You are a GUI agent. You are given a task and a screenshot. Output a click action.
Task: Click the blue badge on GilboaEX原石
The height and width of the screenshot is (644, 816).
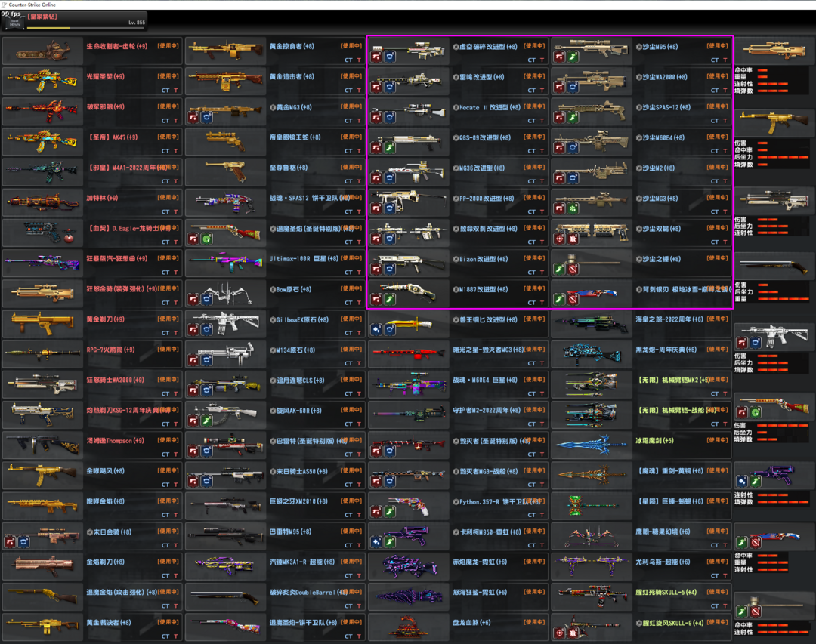coord(206,330)
